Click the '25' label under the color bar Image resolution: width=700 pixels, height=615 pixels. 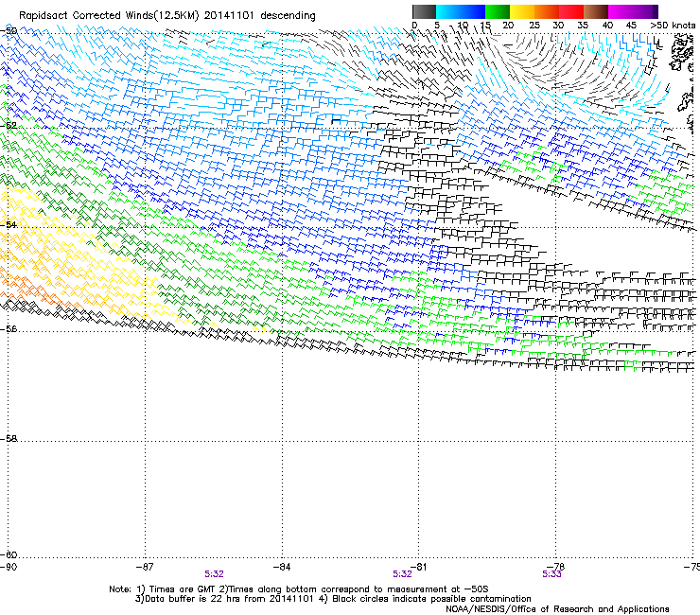point(534,26)
